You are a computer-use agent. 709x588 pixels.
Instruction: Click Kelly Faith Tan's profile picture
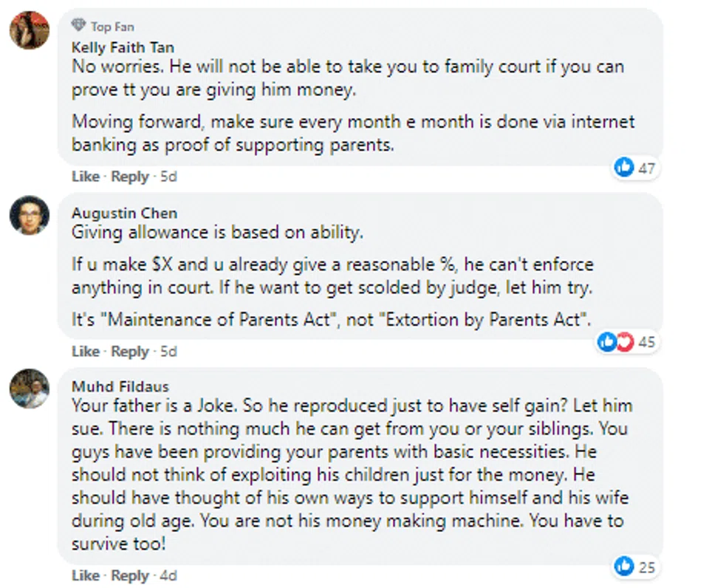pyautogui.click(x=29, y=30)
